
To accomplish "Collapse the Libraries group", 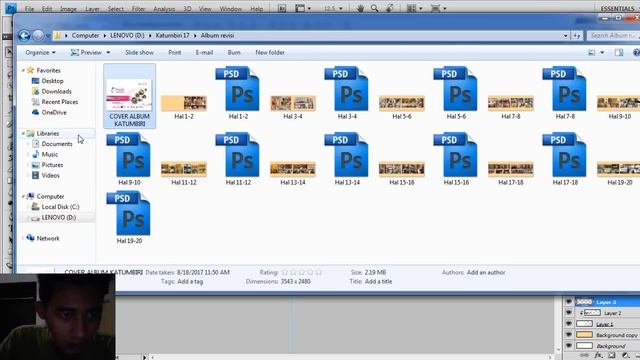I will click(23, 133).
